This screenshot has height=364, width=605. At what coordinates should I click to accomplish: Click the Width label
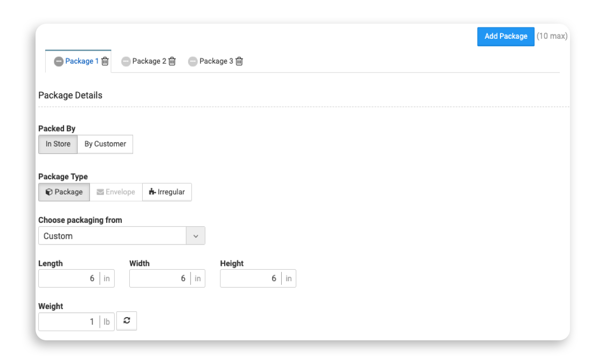pyautogui.click(x=140, y=263)
